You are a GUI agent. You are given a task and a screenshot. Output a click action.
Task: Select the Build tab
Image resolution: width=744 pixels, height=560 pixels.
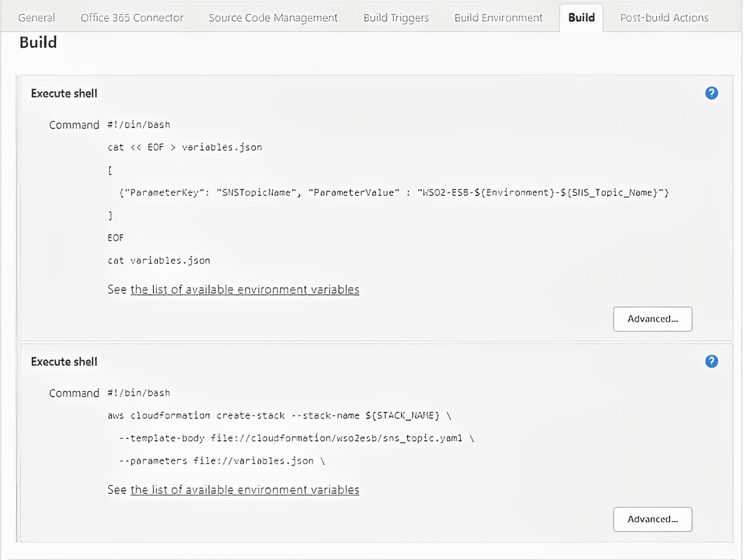(x=581, y=17)
